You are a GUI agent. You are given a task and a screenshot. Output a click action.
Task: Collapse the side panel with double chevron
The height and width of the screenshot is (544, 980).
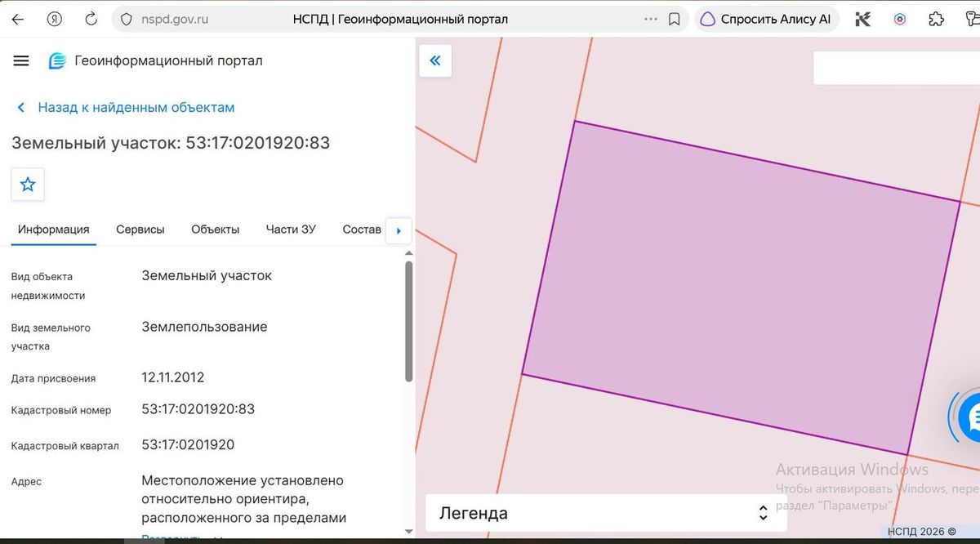435,60
